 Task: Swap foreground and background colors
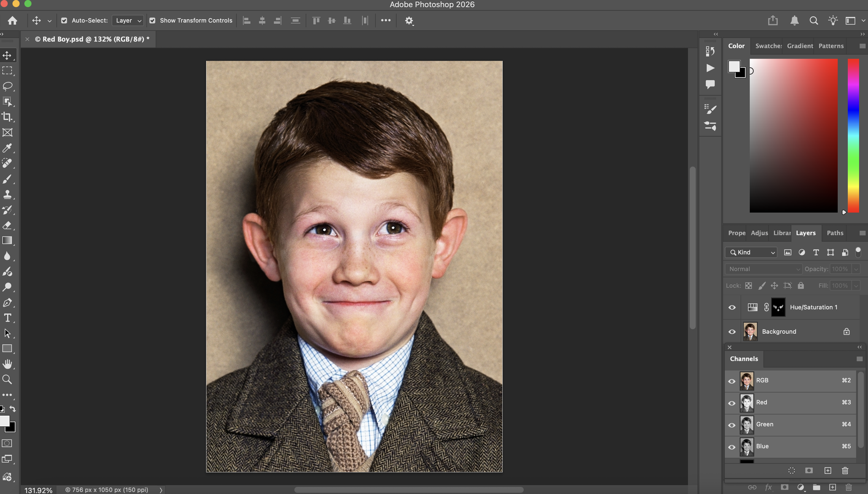pyautogui.click(x=12, y=408)
